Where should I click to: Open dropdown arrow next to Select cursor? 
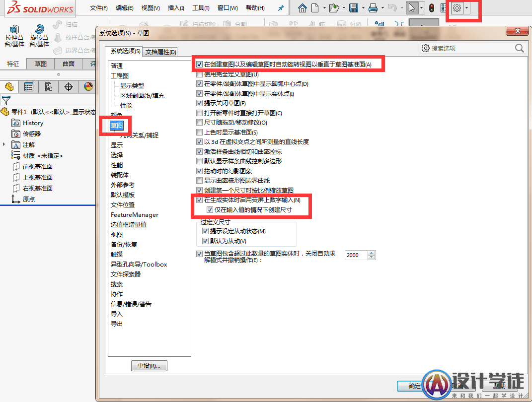(x=421, y=8)
